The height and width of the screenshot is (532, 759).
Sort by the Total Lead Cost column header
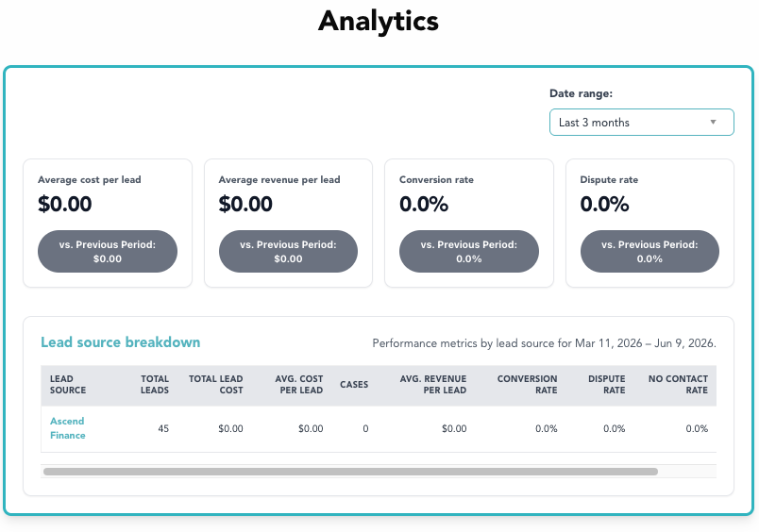[x=216, y=385]
